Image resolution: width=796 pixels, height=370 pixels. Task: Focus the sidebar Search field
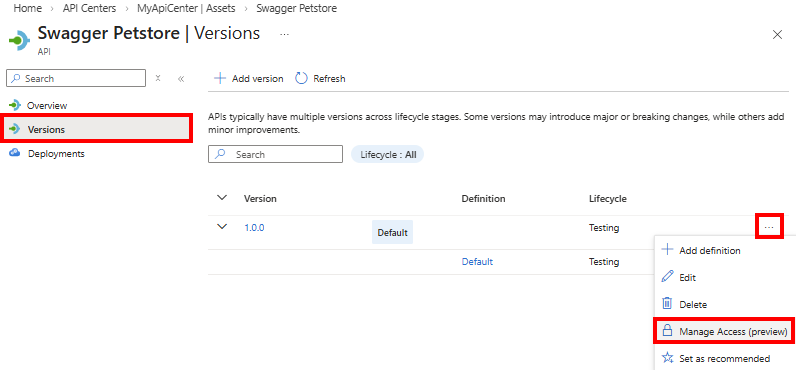[x=76, y=79]
